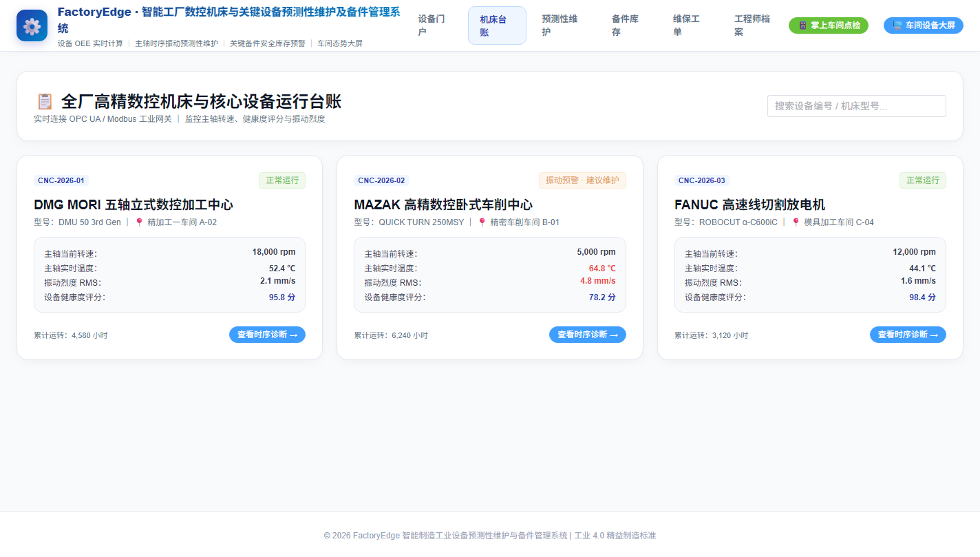Click the CNC-2026-03 device tag
Viewport: 980px width, 557px height.
(702, 180)
